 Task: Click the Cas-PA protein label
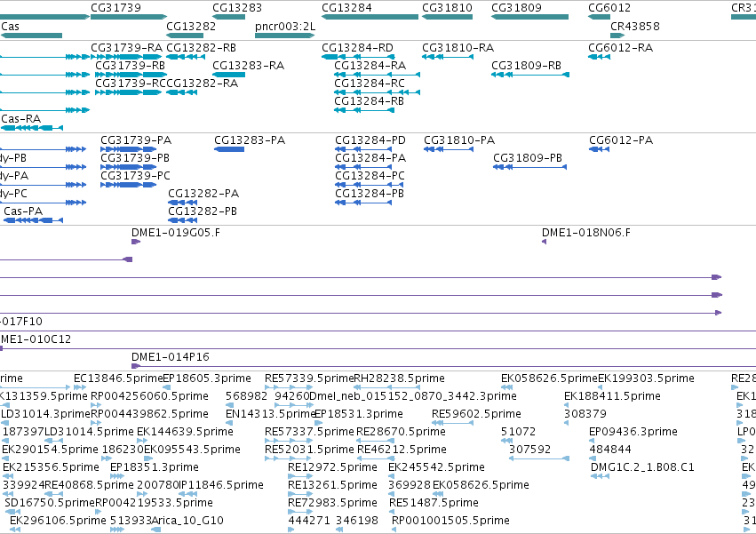click(x=23, y=211)
